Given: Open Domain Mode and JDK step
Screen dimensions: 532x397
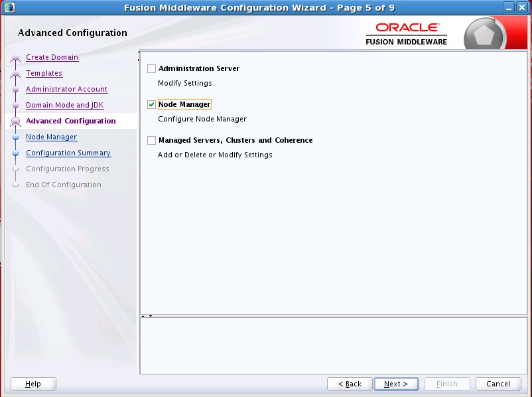Looking at the screenshot, I should [64, 106].
